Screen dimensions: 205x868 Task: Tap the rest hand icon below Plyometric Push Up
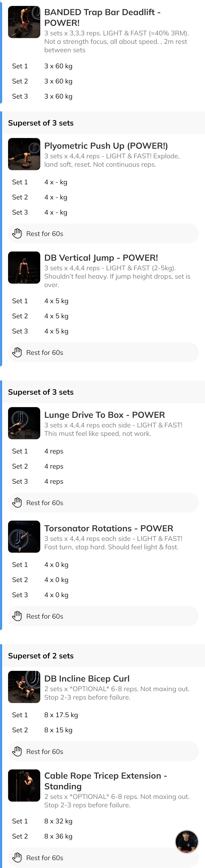[17, 234]
